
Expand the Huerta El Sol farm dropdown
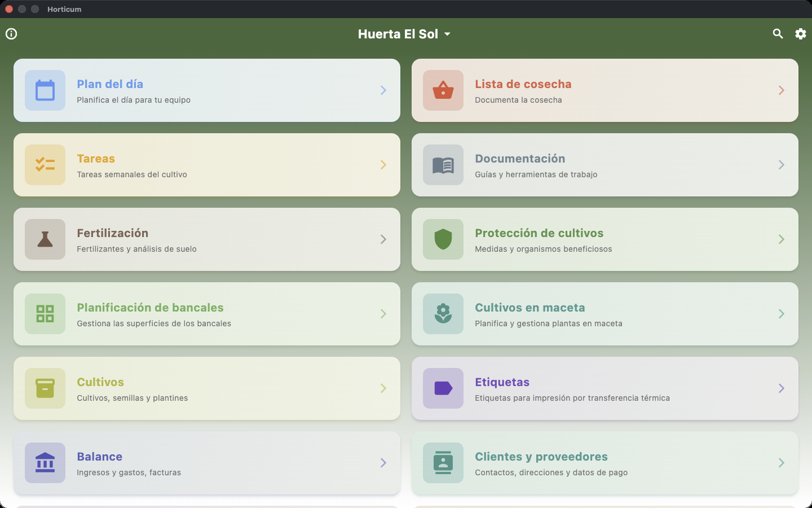click(x=404, y=34)
